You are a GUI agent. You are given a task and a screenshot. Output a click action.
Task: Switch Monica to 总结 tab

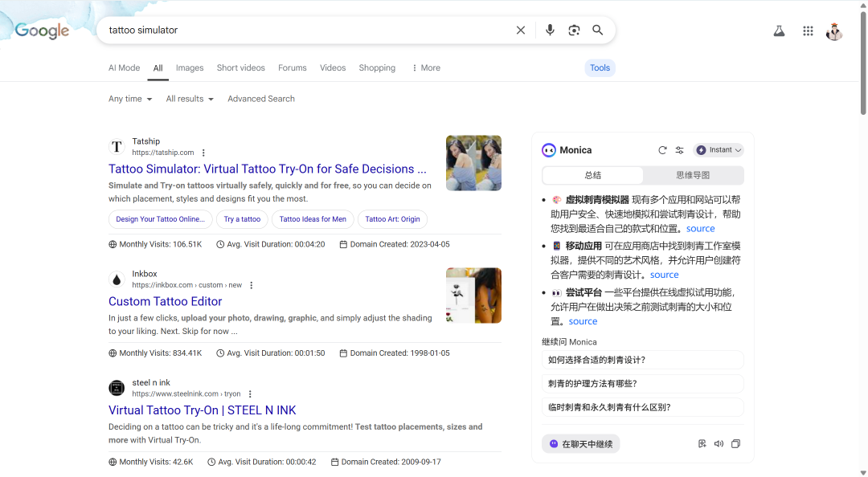click(x=593, y=175)
